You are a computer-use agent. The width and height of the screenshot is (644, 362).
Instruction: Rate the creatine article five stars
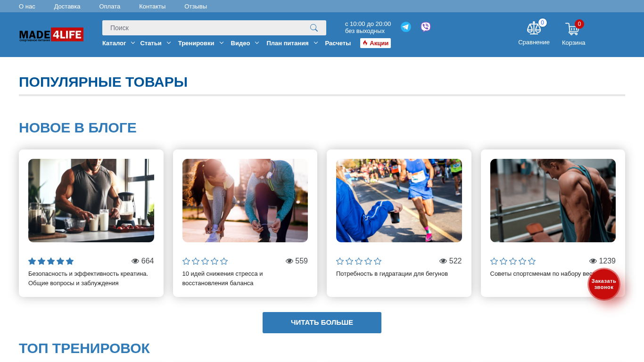coord(70,261)
